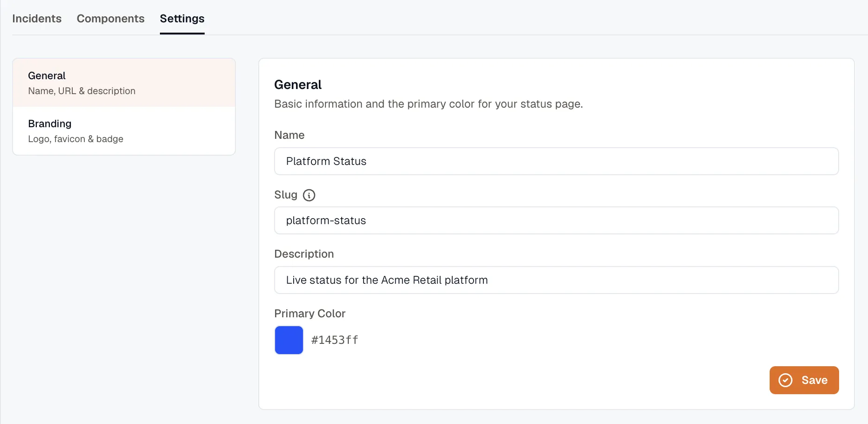Save the general settings
The width and height of the screenshot is (868, 424).
pyautogui.click(x=804, y=380)
